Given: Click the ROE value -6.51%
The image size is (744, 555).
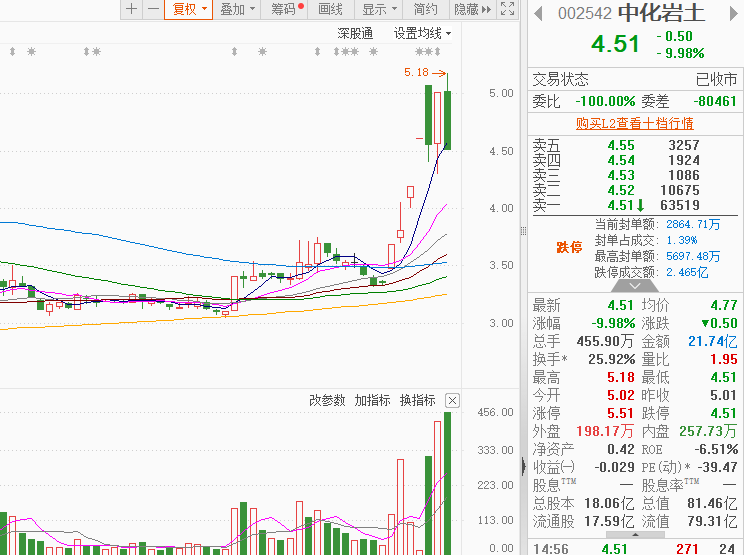Looking at the screenshot, I should pos(716,450).
